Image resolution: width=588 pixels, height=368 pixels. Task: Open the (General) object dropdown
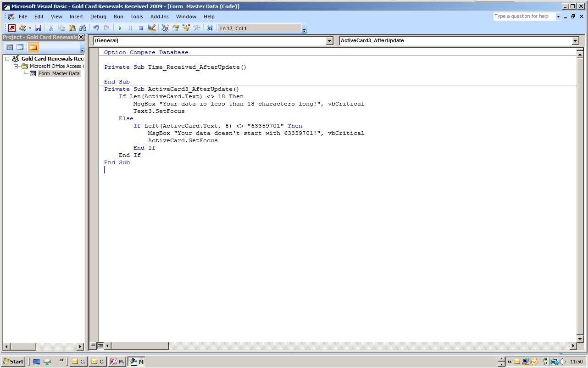click(329, 41)
